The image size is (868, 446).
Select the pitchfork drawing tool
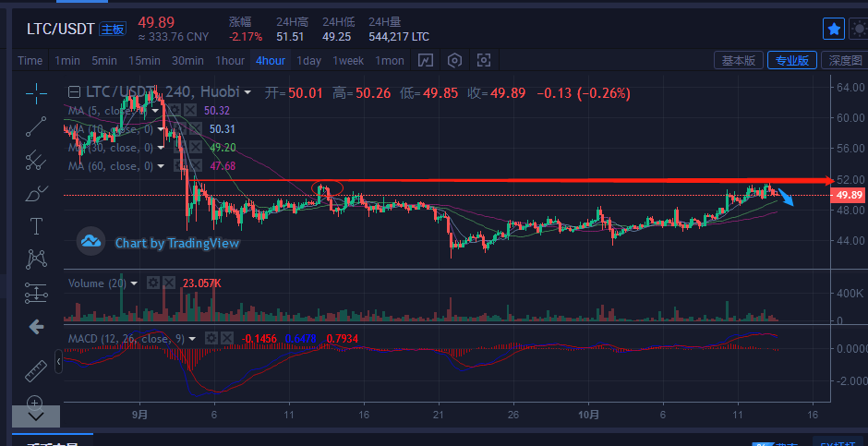(x=36, y=160)
